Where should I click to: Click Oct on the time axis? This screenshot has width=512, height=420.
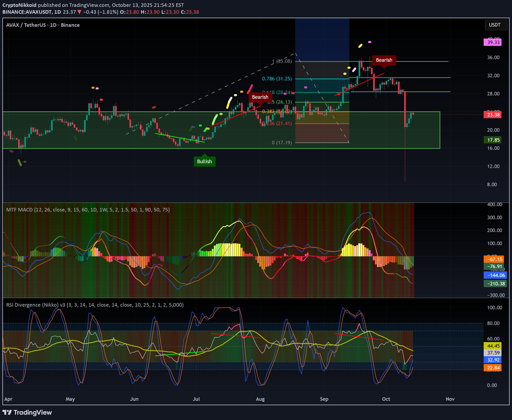pos(386,399)
